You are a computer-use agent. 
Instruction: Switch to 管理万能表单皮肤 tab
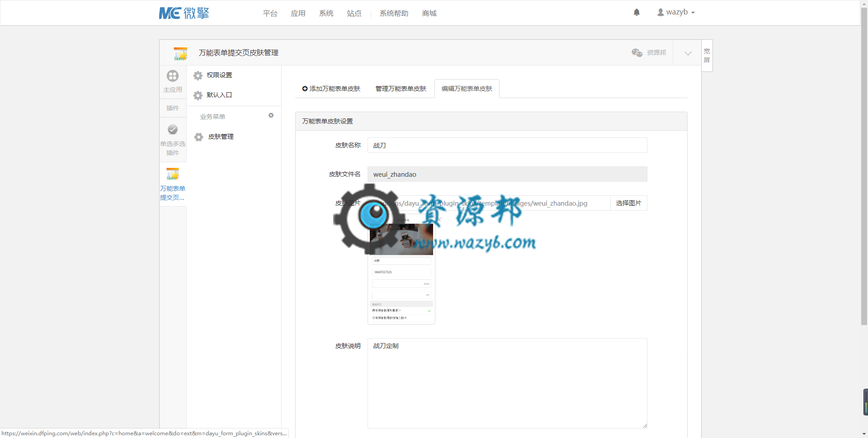point(401,89)
